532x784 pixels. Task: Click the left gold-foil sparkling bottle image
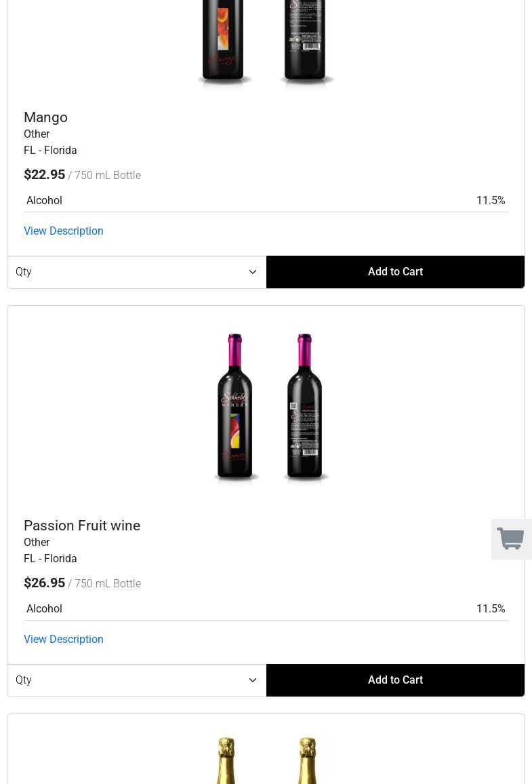pyautogui.click(x=226, y=760)
